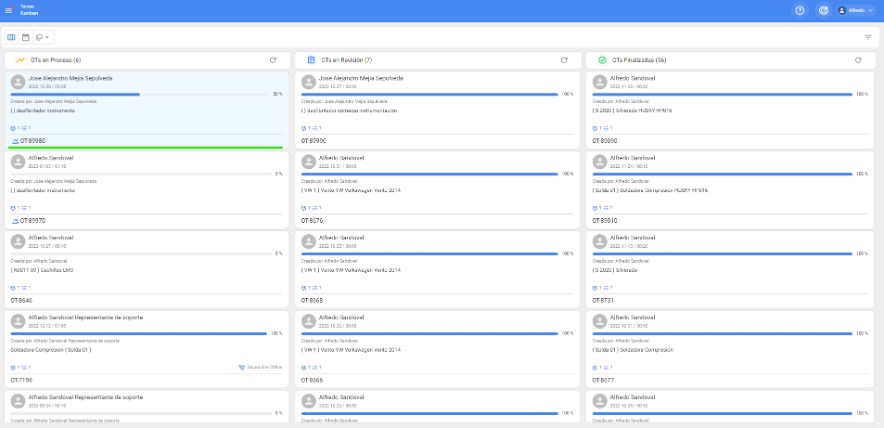Open work order OT-89980
Viewport: 884px width, 428px height.
click(32, 141)
